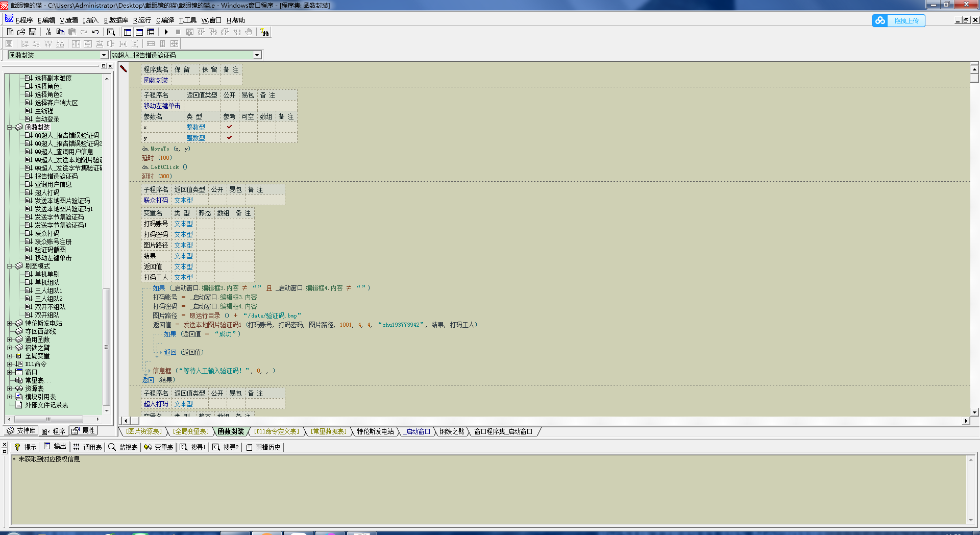Click the third window layout icon
This screenshot has width=980, height=535.
(x=151, y=32)
